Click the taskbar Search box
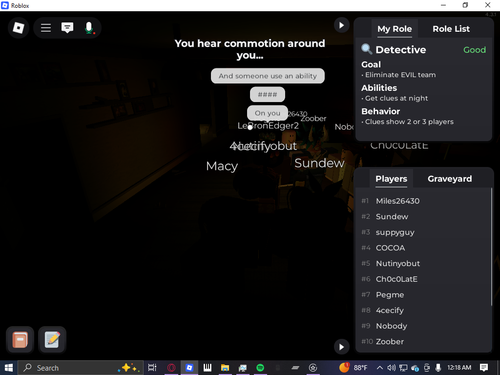Viewport: 500px width, 375px height. click(80, 368)
